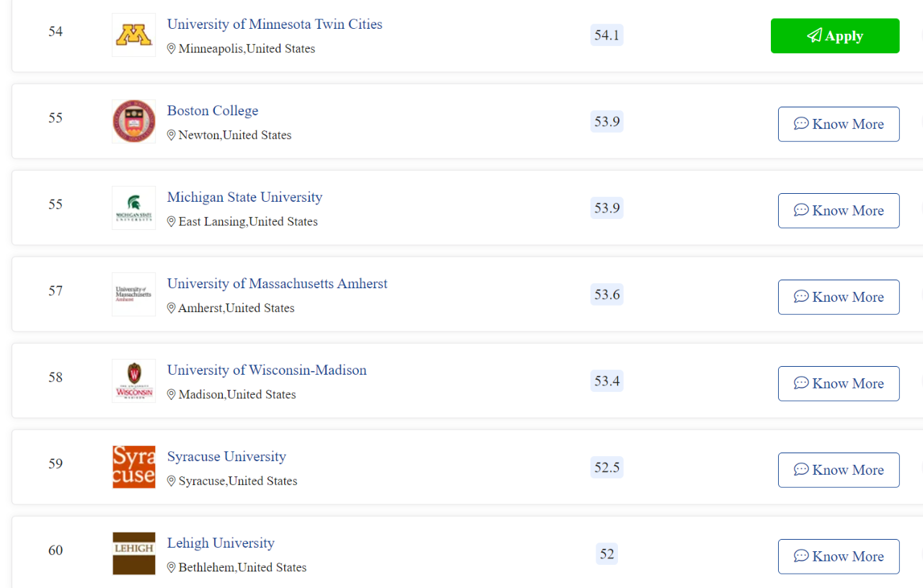
Task: Know More about Michigan State University
Action: 839,210
